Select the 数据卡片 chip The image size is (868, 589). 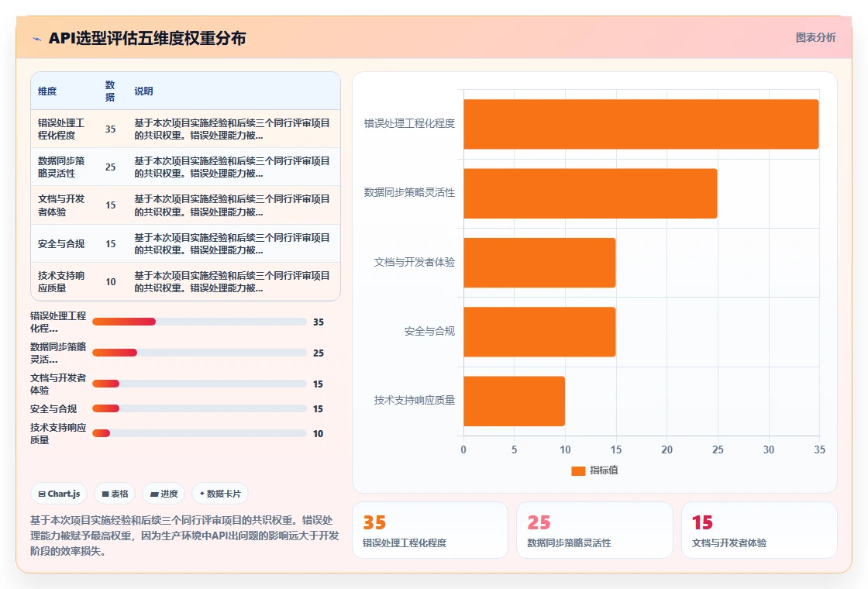coord(220,494)
